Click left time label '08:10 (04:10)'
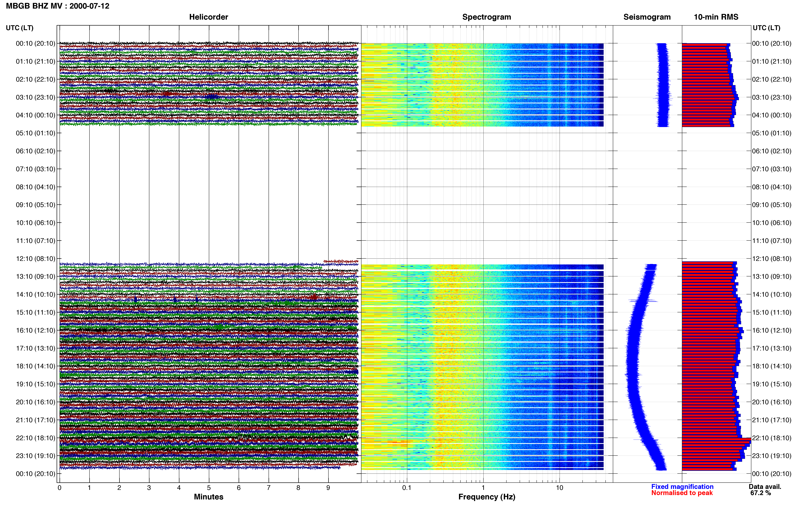 (36, 187)
